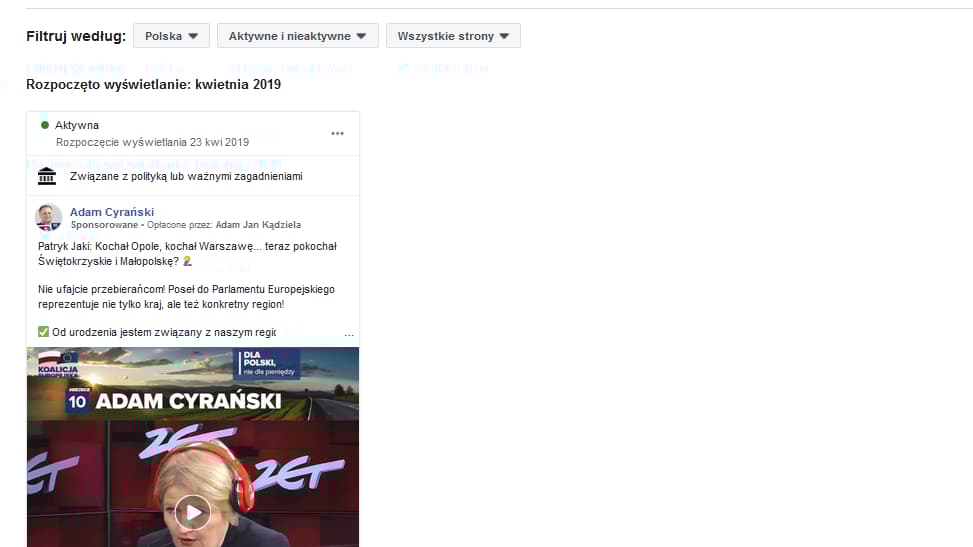Click the Koalicja Europejska logo in video
Screen dimensions: 973x547
point(58,364)
